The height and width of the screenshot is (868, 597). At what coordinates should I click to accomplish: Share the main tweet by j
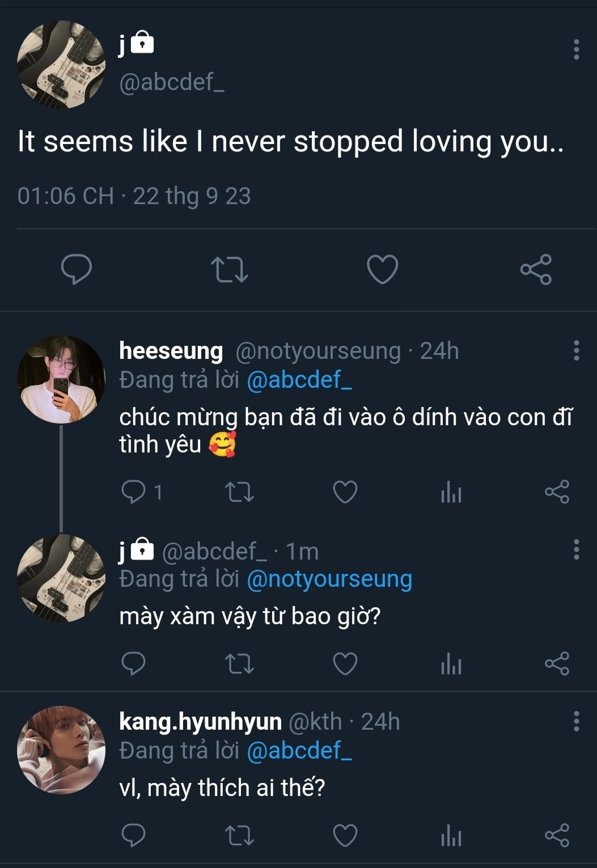536,269
